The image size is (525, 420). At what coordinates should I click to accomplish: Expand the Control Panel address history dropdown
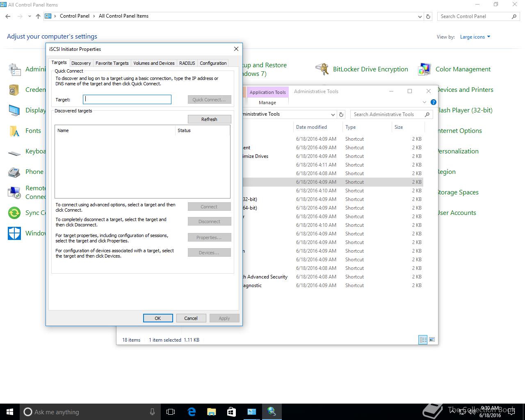tap(420, 16)
